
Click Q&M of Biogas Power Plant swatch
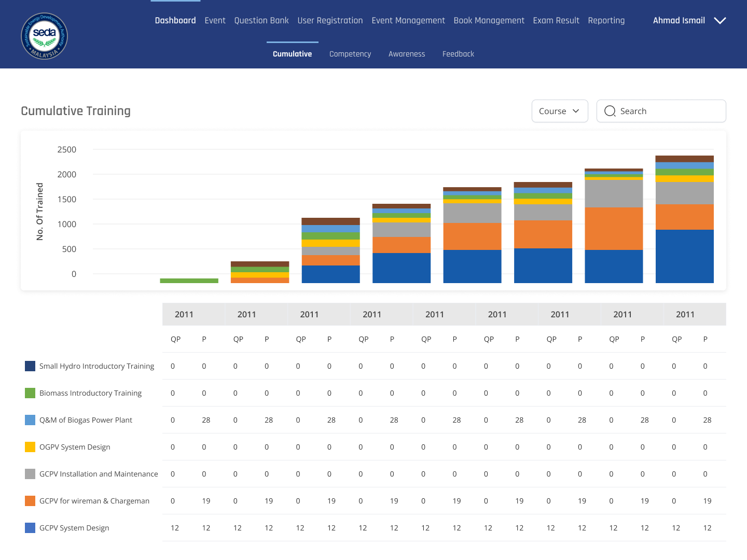tap(30, 420)
